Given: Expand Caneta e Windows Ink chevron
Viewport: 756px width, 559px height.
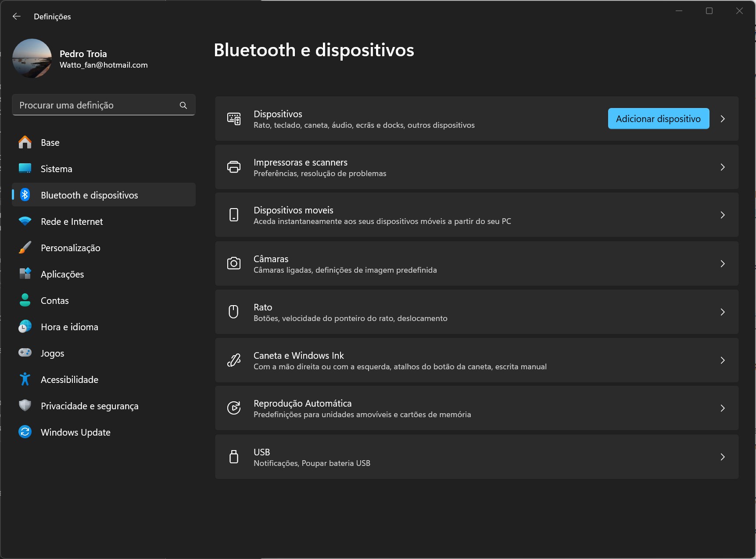Looking at the screenshot, I should tap(722, 360).
